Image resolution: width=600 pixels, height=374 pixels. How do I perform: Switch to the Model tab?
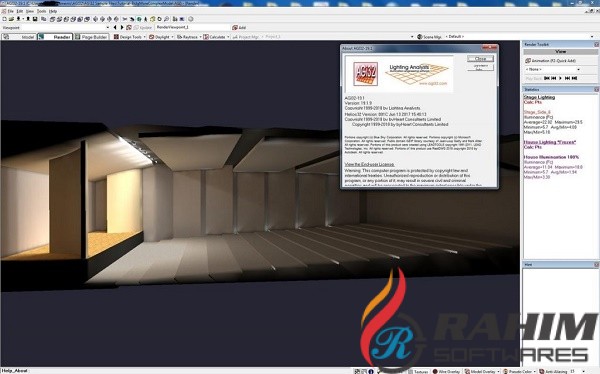coord(19,37)
